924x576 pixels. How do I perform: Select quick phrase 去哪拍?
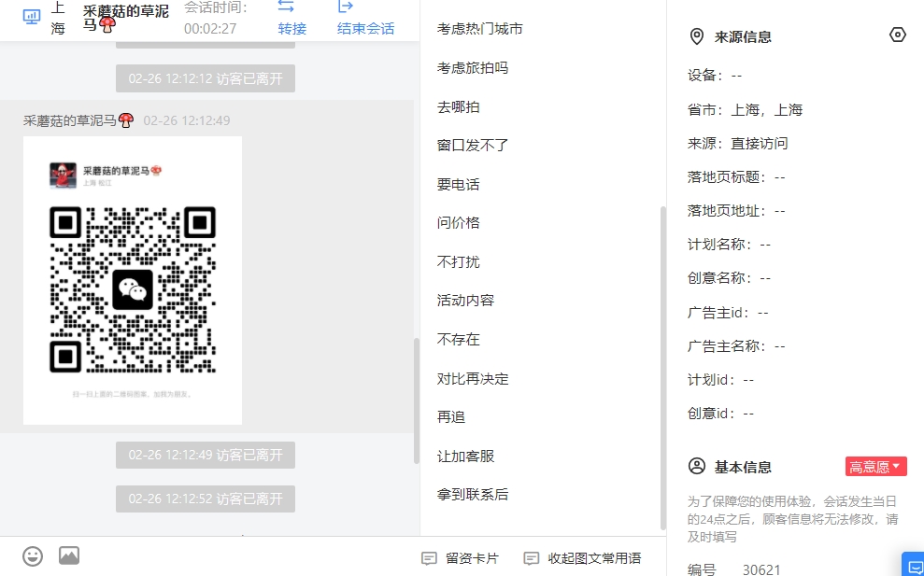point(459,107)
